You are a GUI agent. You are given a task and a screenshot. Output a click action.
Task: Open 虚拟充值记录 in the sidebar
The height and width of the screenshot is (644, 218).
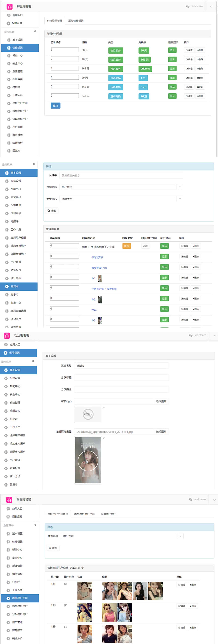18,311
